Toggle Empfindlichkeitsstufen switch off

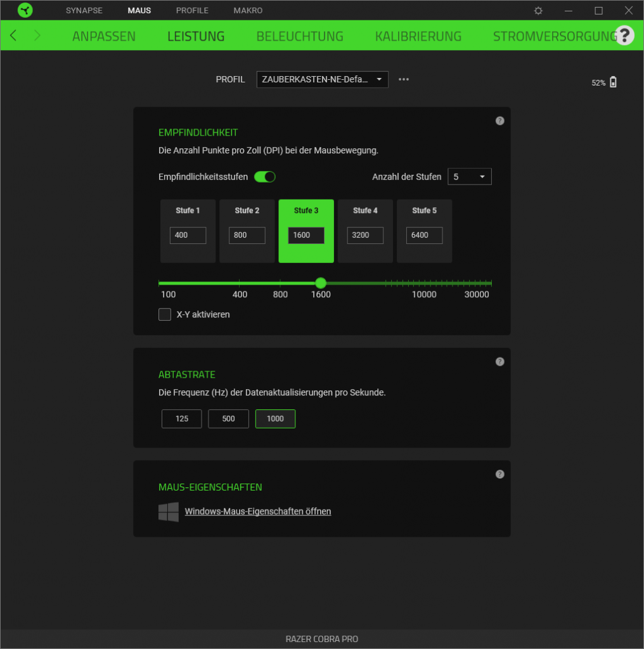coord(264,177)
